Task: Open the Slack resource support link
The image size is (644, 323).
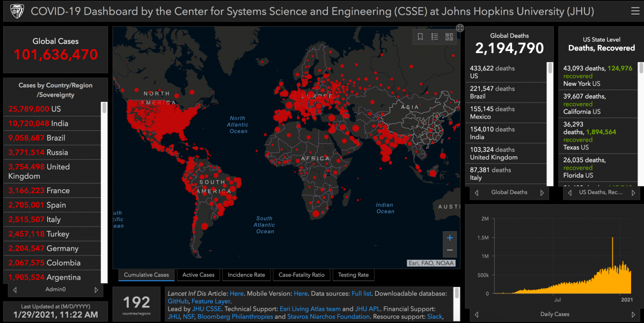Action: (435, 317)
